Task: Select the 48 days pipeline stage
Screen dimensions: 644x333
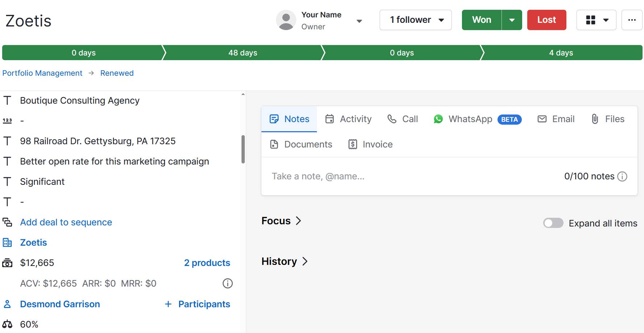Action: tap(243, 53)
